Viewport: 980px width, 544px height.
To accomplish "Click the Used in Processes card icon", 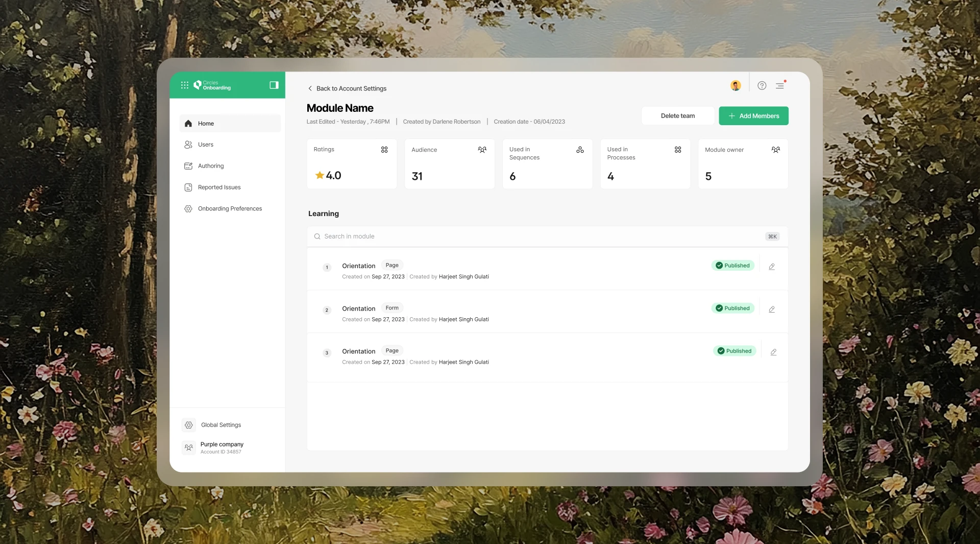I will tap(678, 150).
